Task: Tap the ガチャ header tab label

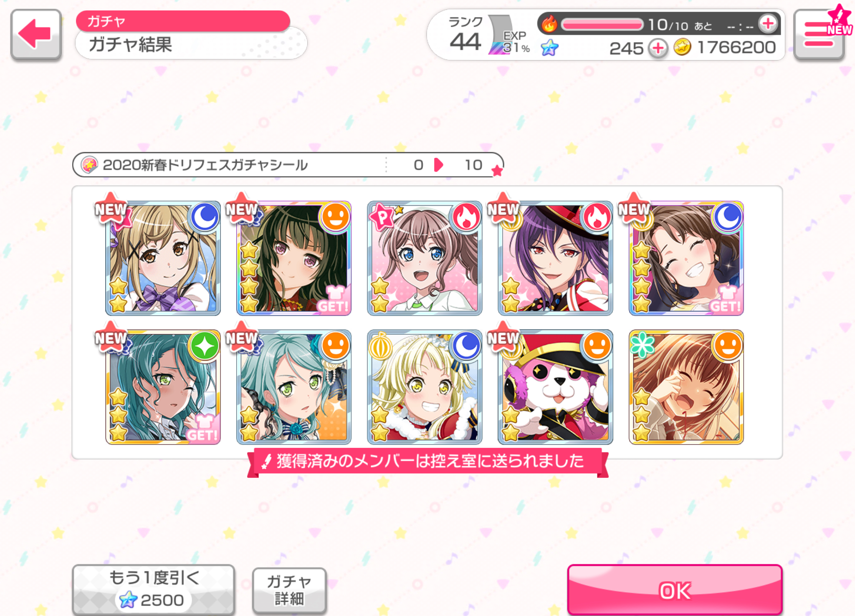Action: (106, 21)
